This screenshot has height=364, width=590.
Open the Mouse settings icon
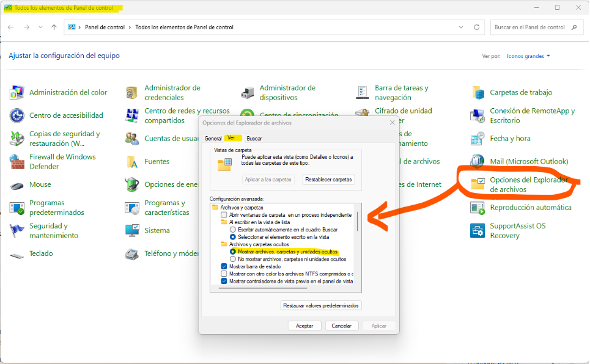click(17, 185)
